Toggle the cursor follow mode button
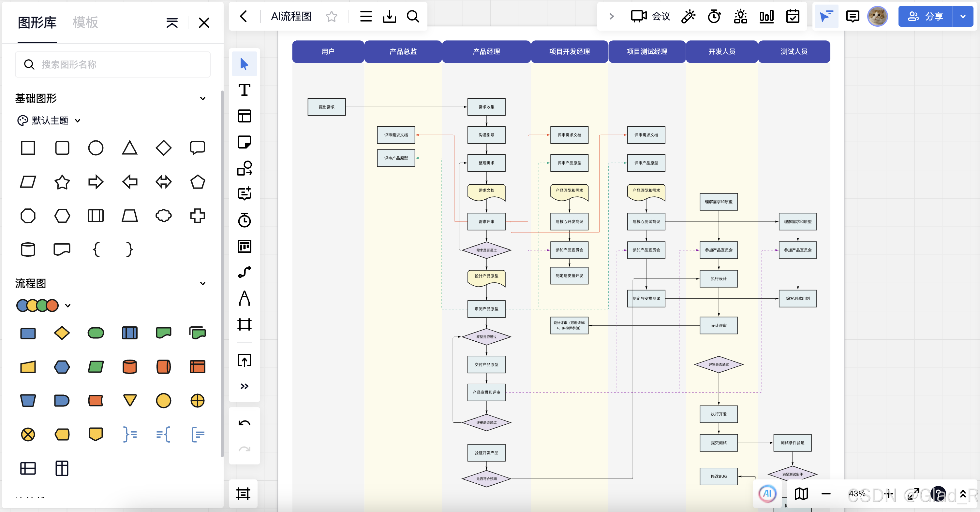The height and width of the screenshot is (512, 980). pos(826,16)
